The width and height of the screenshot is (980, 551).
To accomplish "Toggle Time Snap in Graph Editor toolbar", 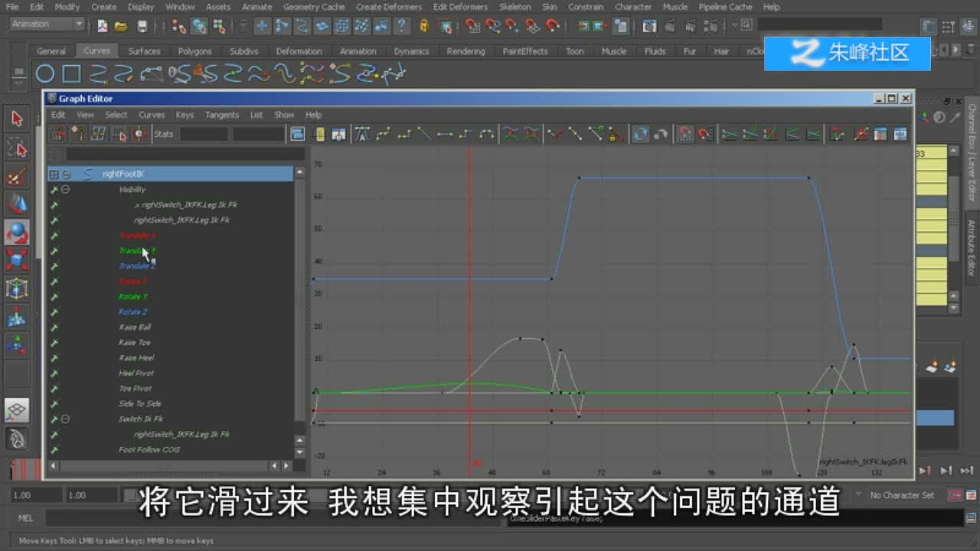I will tap(684, 134).
